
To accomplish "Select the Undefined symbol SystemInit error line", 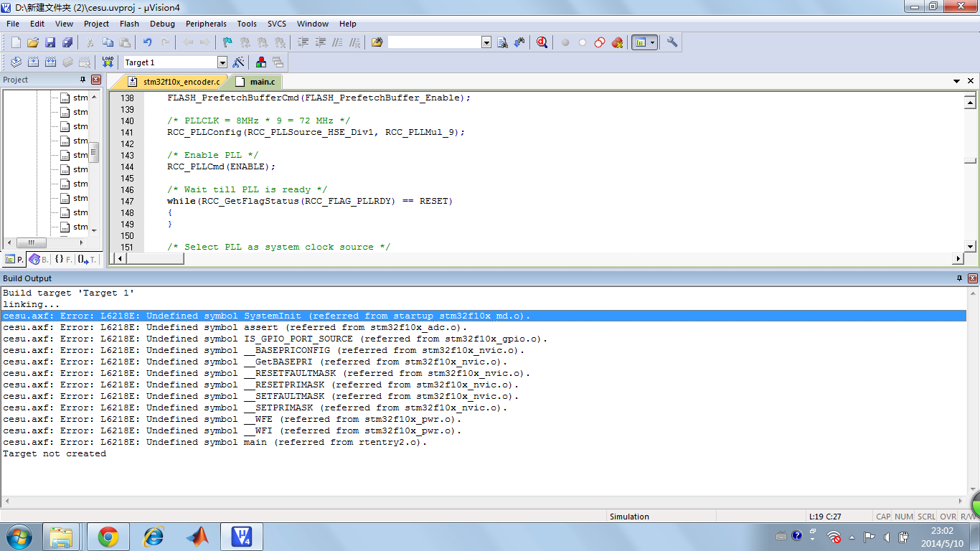I will [x=484, y=316].
